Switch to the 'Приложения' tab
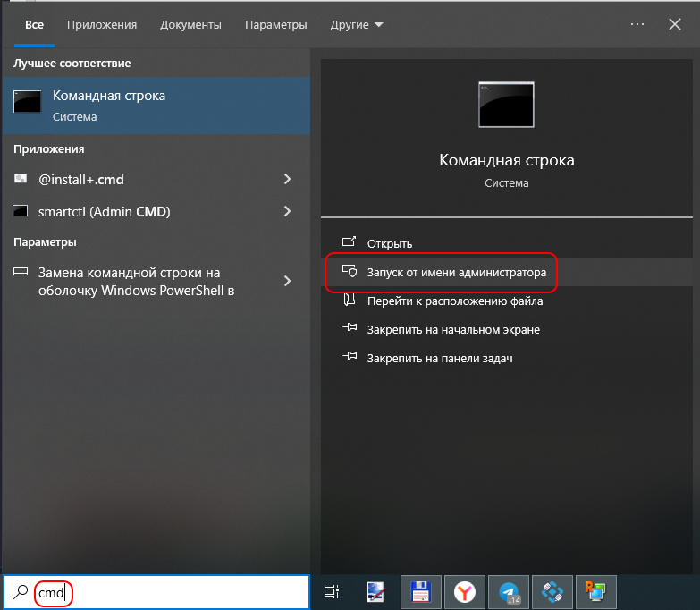The image size is (700, 610). click(102, 24)
